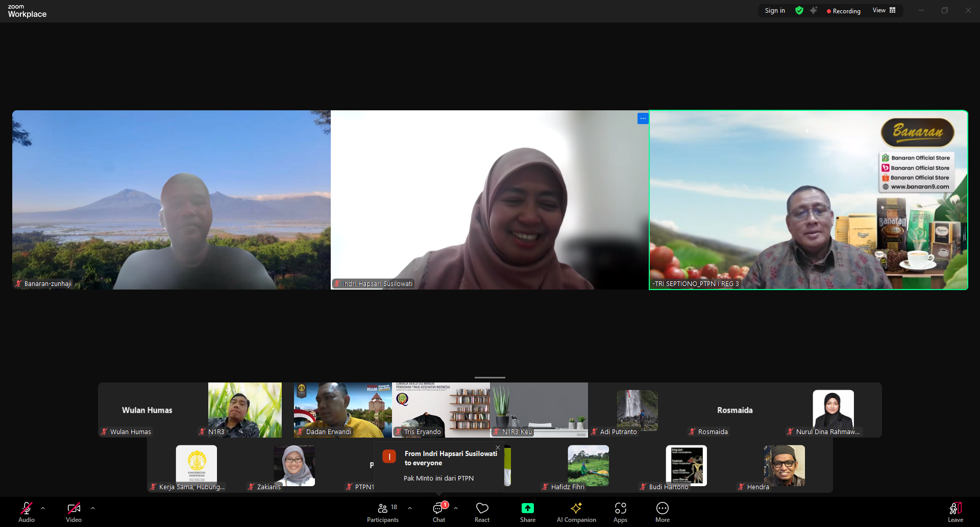Image resolution: width=980 pixels, height=527 pixels.
Task: Open the Chat panel
Action: [x=438, y=512]
